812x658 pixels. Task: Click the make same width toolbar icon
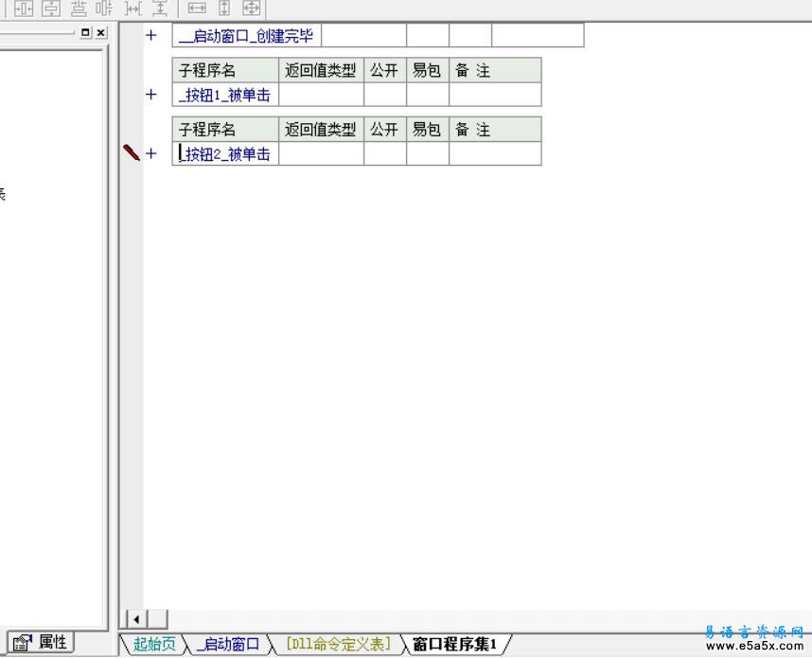197,9
